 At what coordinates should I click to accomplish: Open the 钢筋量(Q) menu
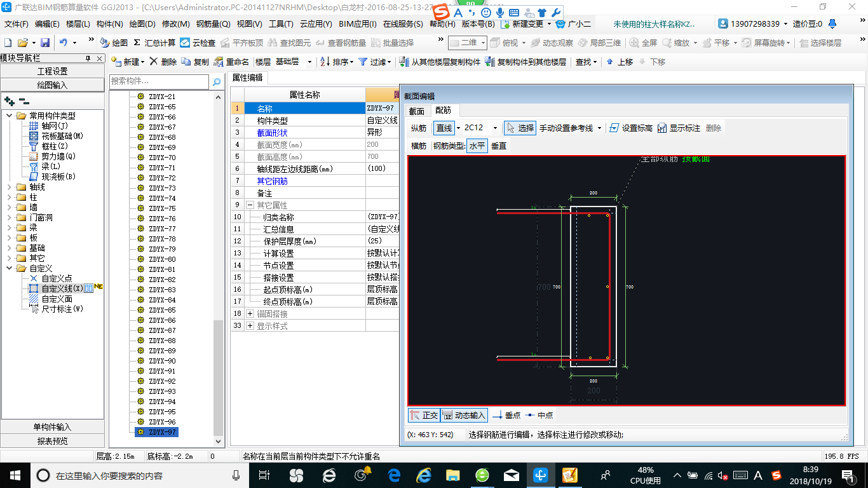(213, 24)
